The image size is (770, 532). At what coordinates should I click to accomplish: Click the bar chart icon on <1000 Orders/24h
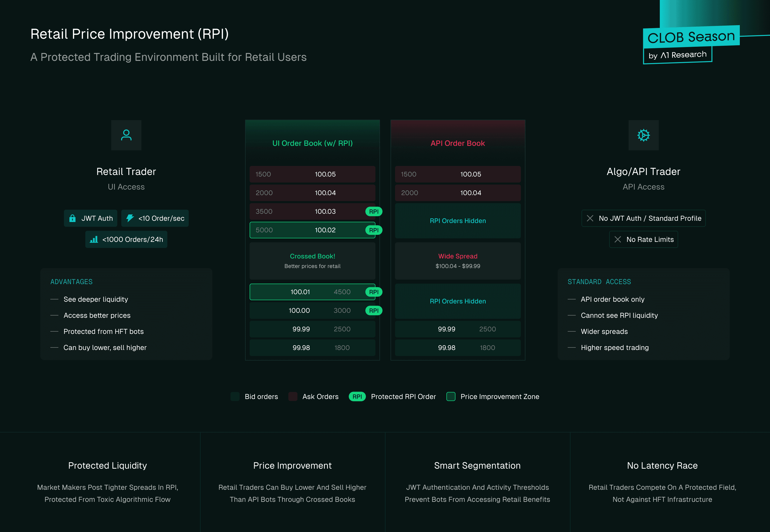click(x=94, y=239)
